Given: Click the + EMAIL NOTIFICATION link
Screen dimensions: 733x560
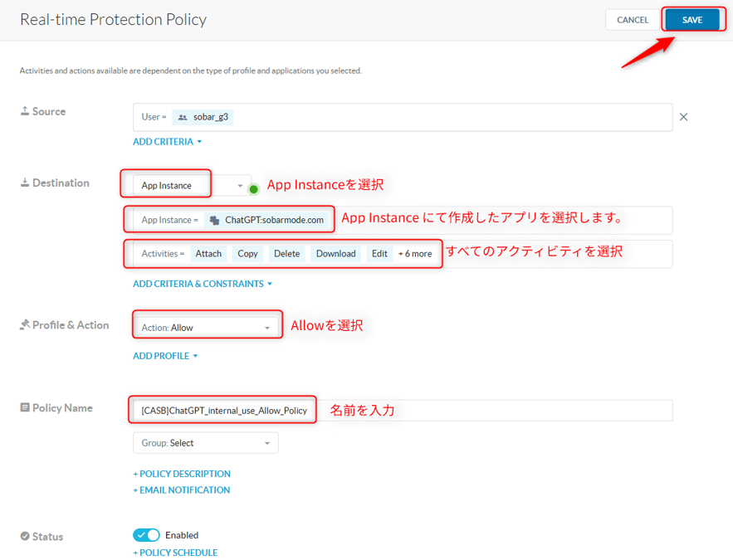Looking at the screenshot, I should tap(182, 490).
